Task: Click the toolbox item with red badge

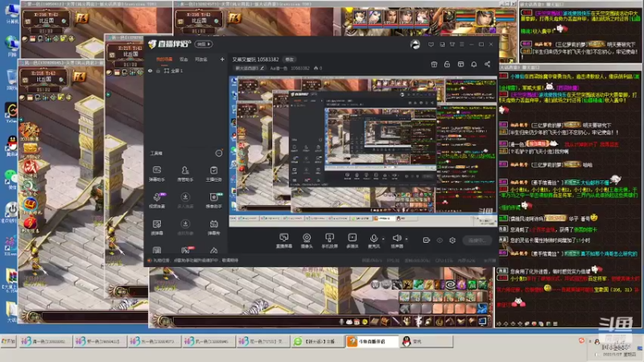Action: pyautogui.click(x=186, y=250)
